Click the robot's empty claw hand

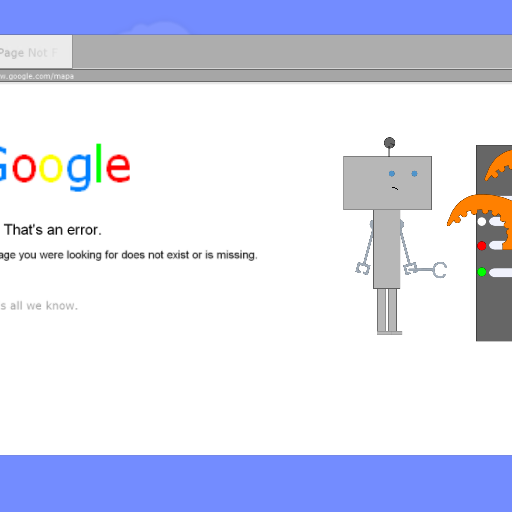(363, 268)
